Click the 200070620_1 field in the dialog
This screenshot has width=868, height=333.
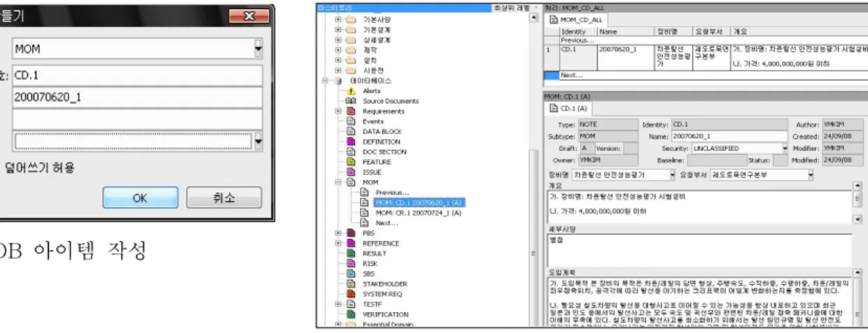point(137,97)
